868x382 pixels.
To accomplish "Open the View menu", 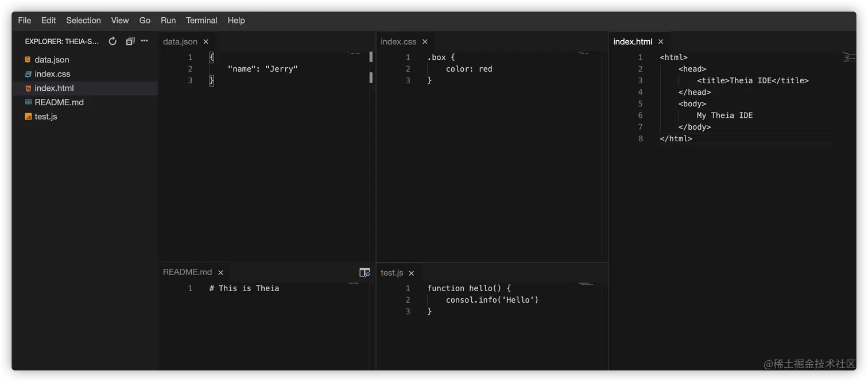I will (x=119, y=20).
